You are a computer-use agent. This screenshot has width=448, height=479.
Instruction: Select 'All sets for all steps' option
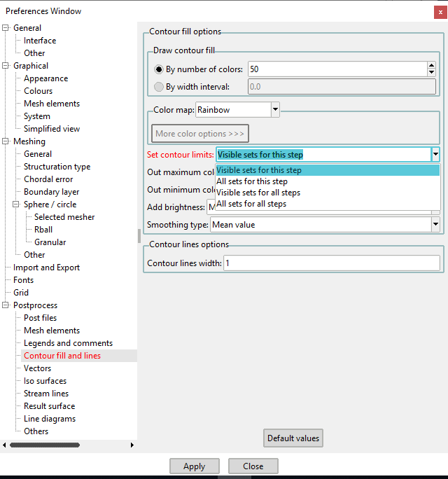[251, 204]
